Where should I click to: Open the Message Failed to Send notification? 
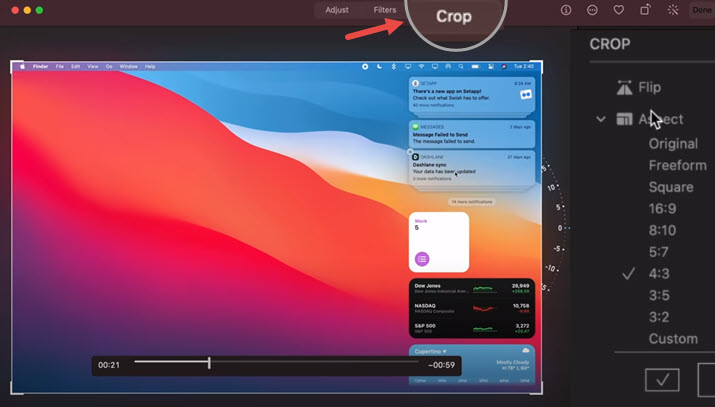click(x=472, y=134)
